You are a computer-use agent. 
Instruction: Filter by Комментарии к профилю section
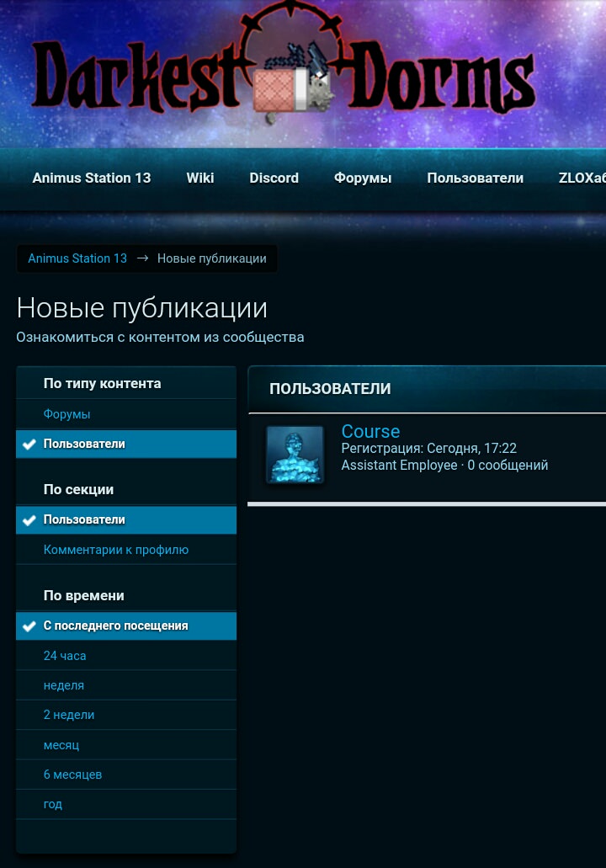[x=126, y=550]
